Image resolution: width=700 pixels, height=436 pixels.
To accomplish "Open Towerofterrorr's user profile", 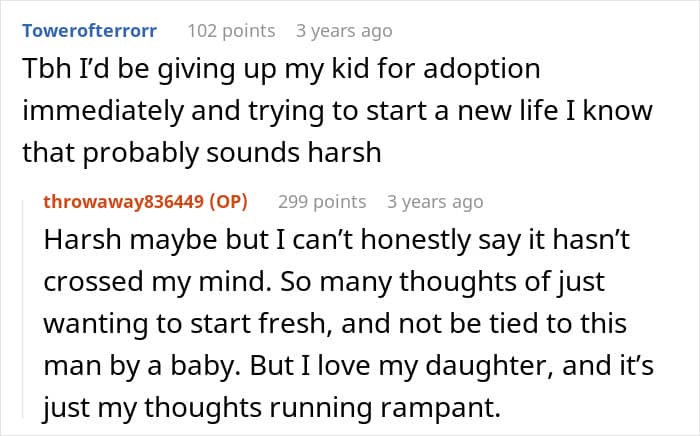I will click(89, 31).
